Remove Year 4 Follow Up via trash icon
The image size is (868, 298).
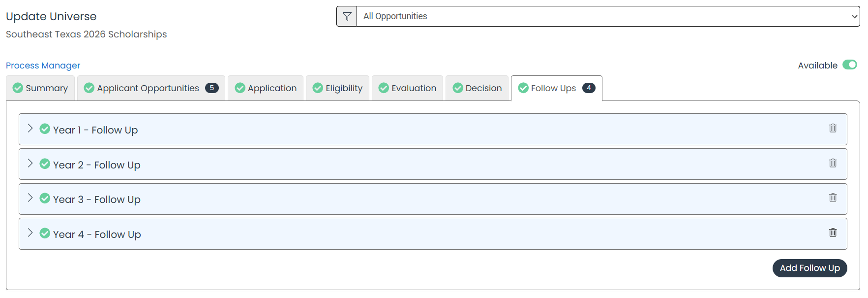point(833,232)
